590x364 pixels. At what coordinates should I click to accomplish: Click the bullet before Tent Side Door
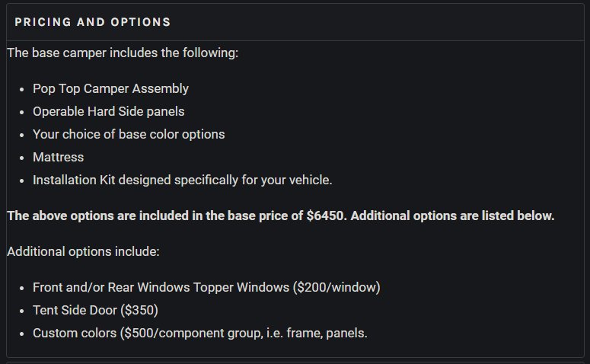[22, 311]
